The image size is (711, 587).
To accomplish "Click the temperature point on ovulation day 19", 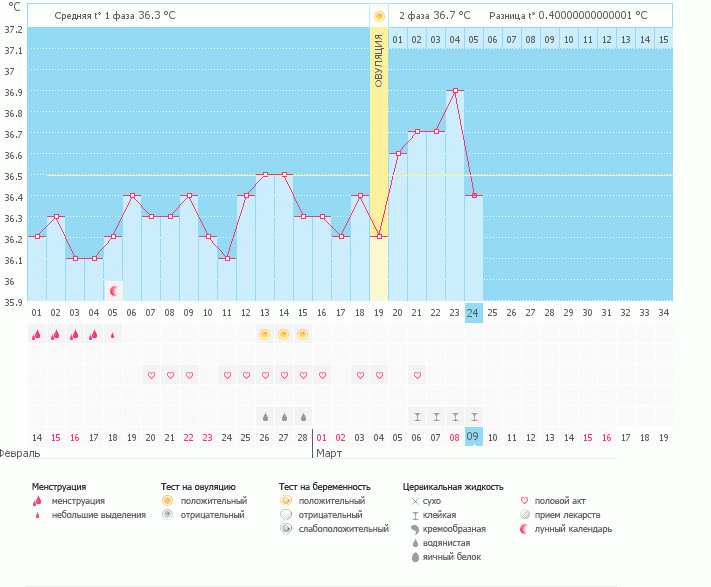I will tap(379, 237).
